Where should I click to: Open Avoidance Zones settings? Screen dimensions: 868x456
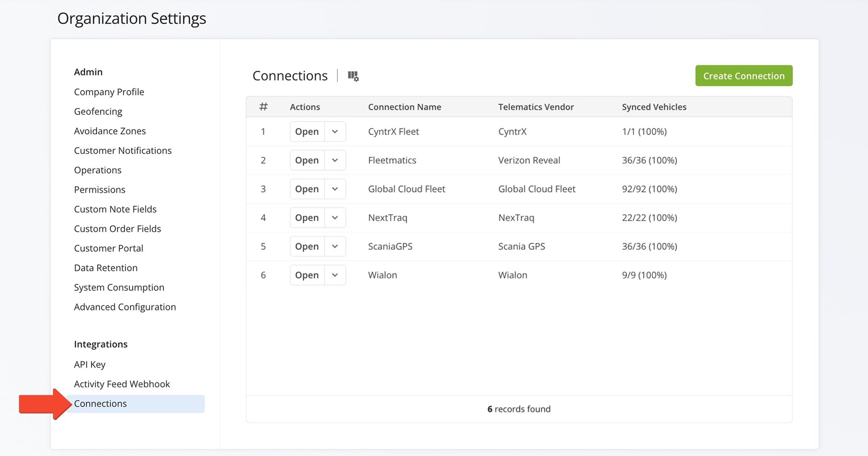click(110, 131)
